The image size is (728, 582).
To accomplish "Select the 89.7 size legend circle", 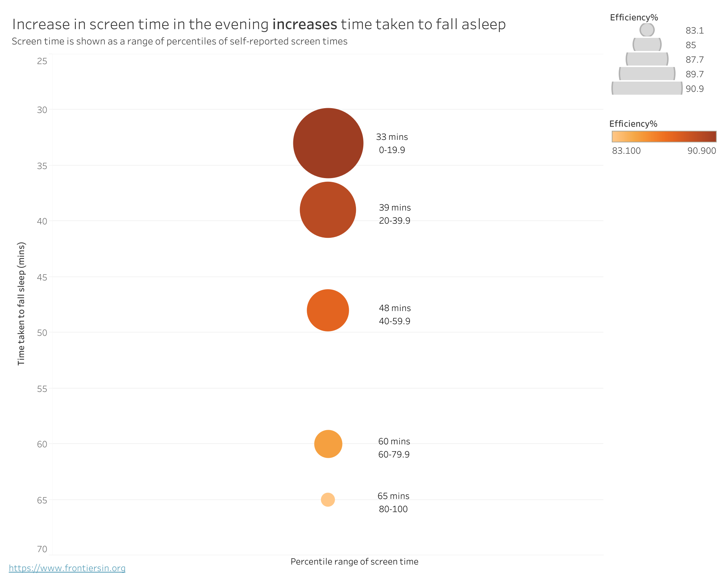I will click(x=647, y=74).
